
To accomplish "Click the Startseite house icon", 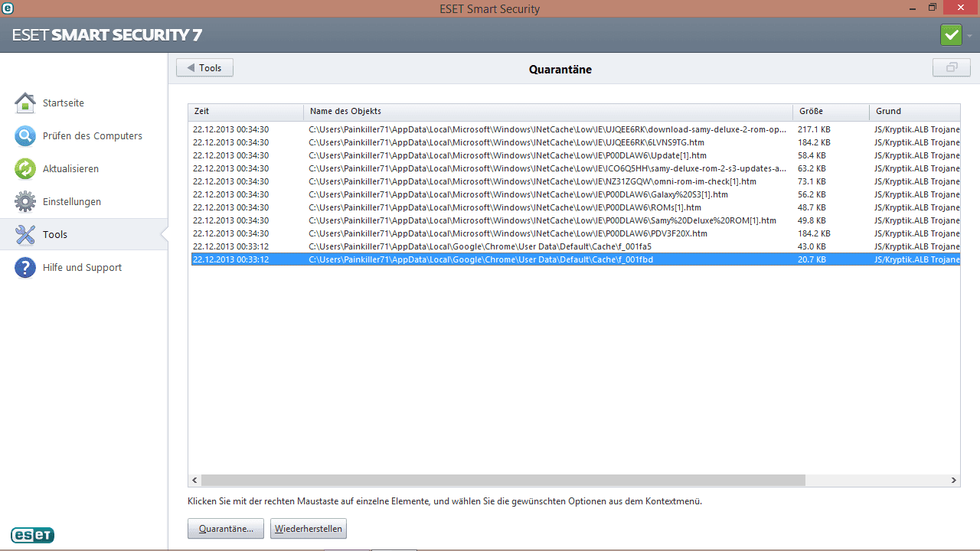I will click(25, 103).
